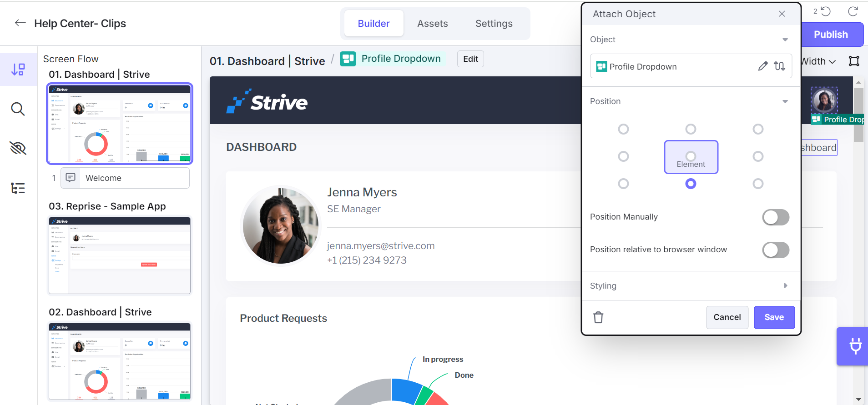Select middle-left position radio

[x=623, y=156]
